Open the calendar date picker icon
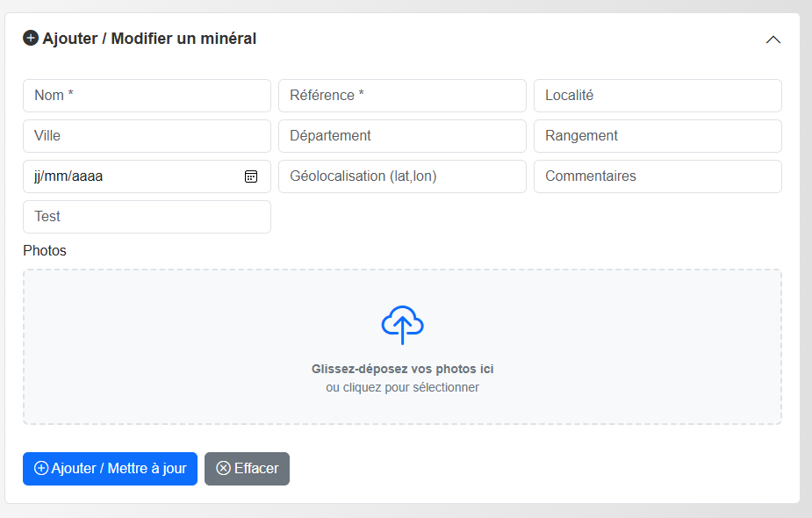The height and width of the screenshot is (518, 812). (x=251, y=176)
